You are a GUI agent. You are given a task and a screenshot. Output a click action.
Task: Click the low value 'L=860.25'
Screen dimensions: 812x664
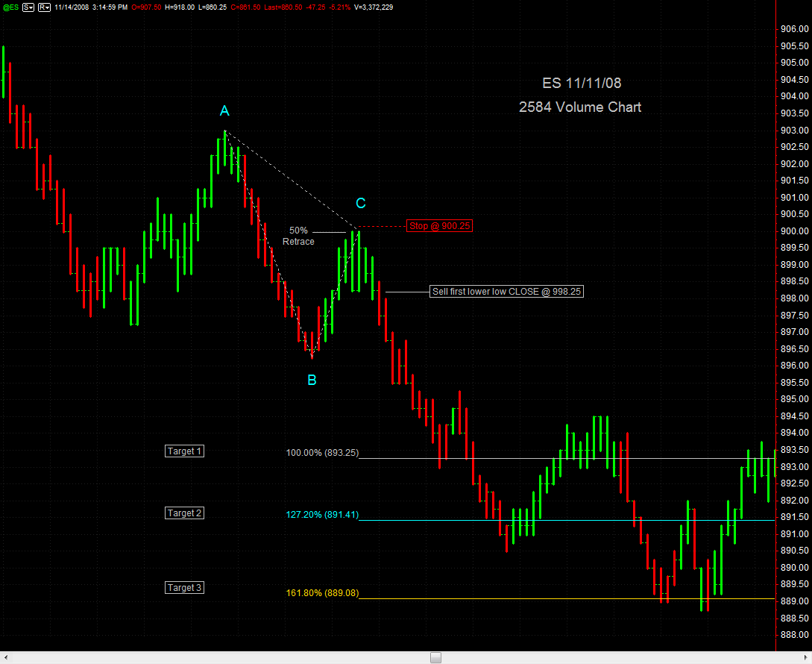[x=213, y=7]
